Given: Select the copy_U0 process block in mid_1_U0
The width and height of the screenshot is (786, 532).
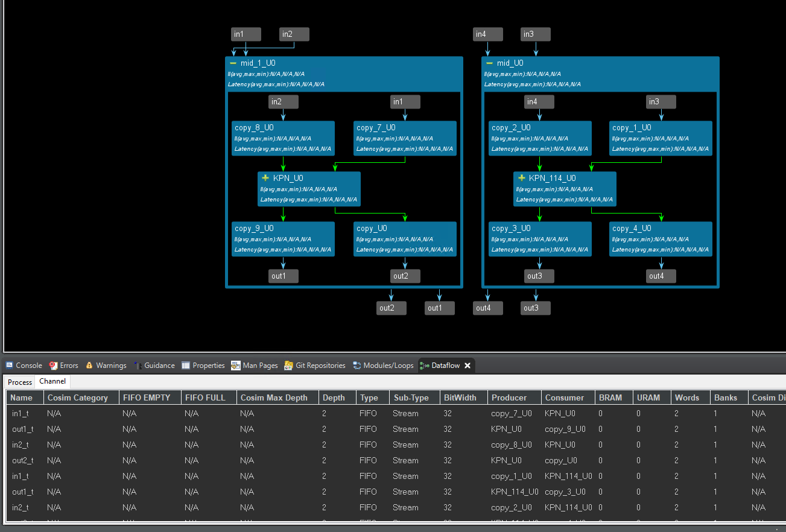Looking at the screenshot, I should (405, 239).
